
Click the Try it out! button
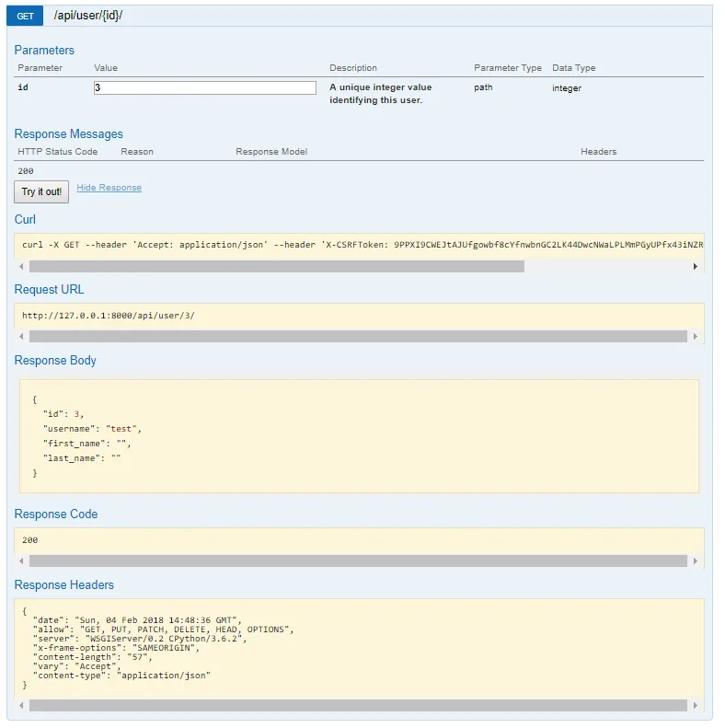(41, 191)
